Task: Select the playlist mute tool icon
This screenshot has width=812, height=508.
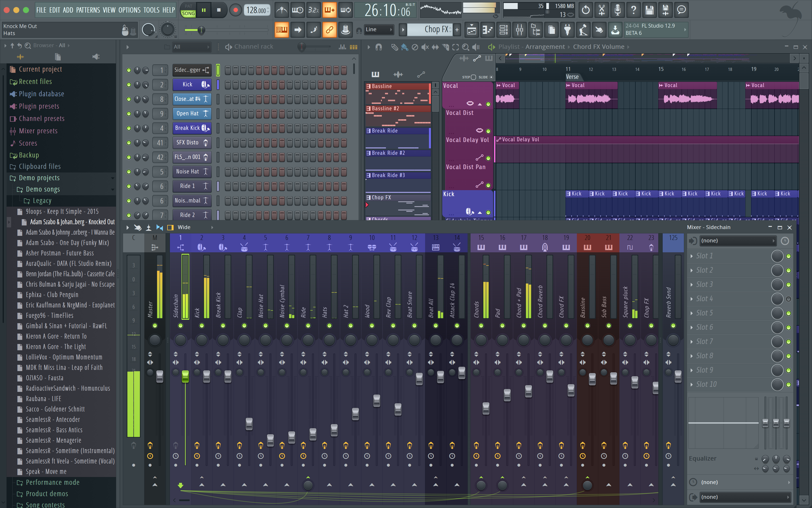Action: tap(425, 47)
